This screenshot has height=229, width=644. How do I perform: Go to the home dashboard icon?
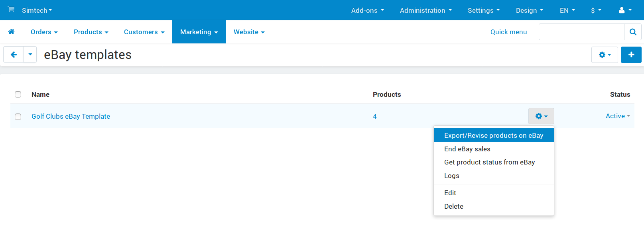tap(11, 32)
